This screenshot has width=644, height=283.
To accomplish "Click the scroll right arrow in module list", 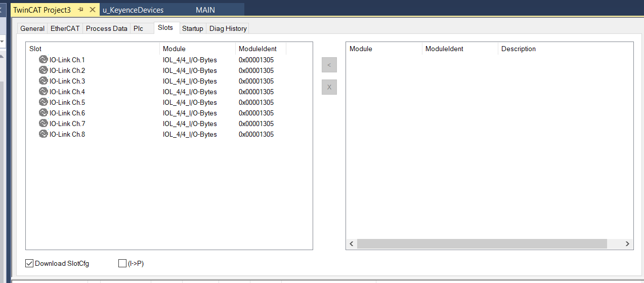I will pos(627,244).
